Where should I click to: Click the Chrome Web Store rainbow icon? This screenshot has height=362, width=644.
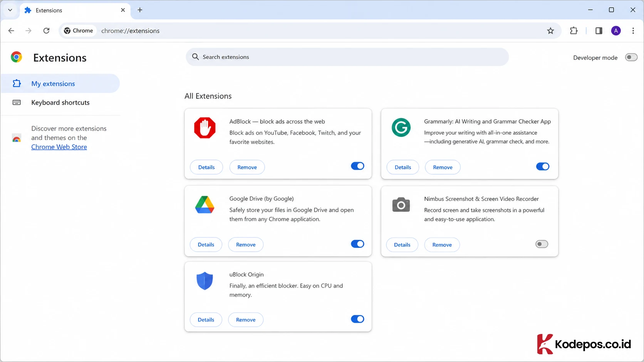[17, 138]
